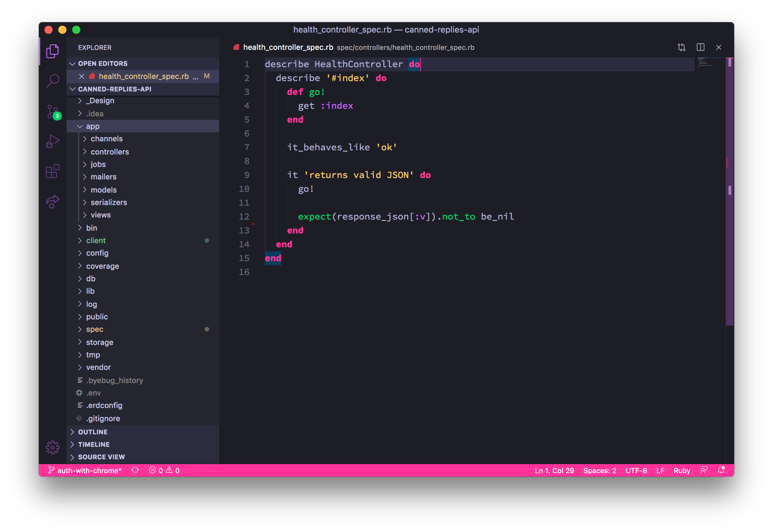The width and height of the screenshot is (773, 532).
Task: Open the Search view in activity bar
Action: [53, 81]
